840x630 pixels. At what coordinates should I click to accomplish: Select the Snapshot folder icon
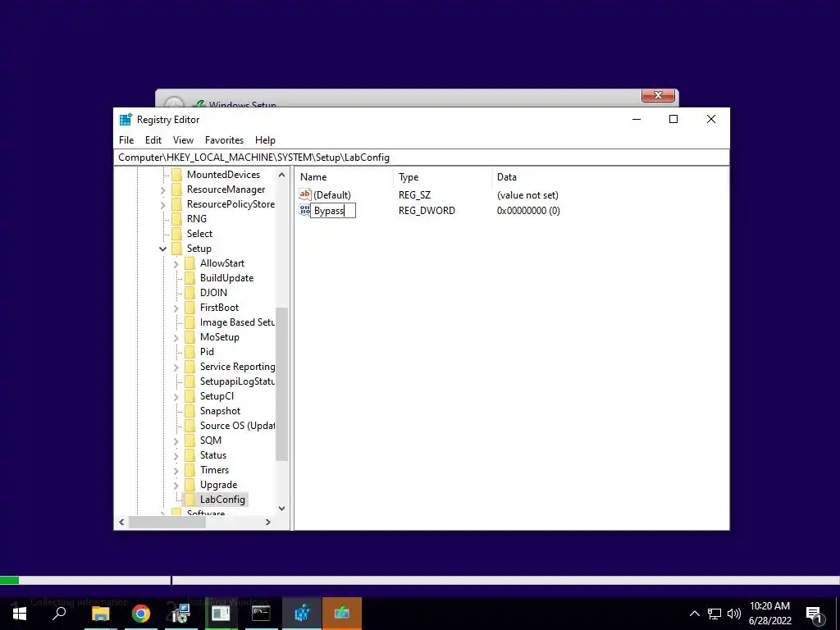189,411
